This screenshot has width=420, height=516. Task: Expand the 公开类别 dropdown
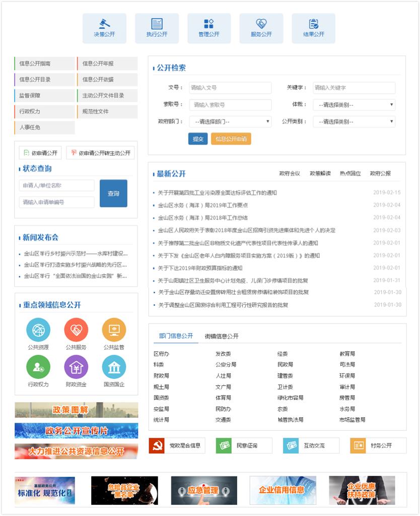(x=354, y=121)
